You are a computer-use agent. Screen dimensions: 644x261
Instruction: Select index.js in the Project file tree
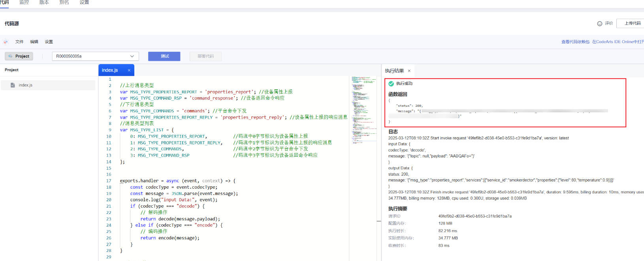coord(26,85)
